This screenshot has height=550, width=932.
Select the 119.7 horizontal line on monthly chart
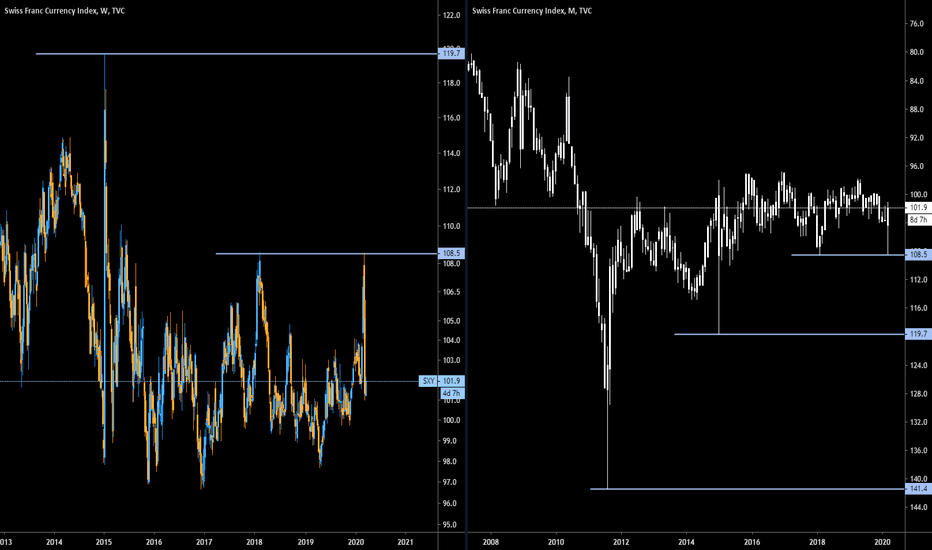789,334
